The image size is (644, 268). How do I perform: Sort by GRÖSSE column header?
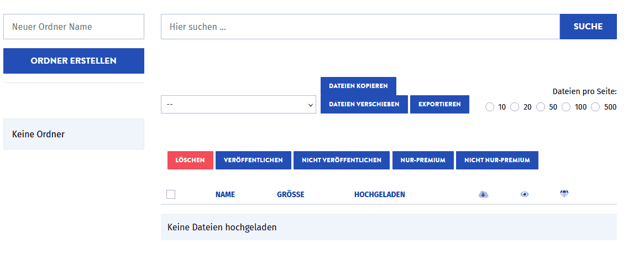(290, 194)
